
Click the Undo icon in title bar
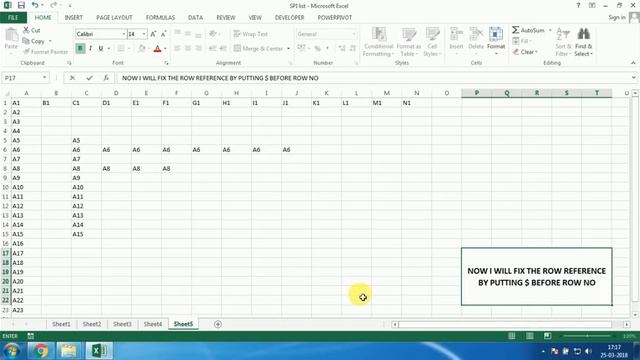35,5
